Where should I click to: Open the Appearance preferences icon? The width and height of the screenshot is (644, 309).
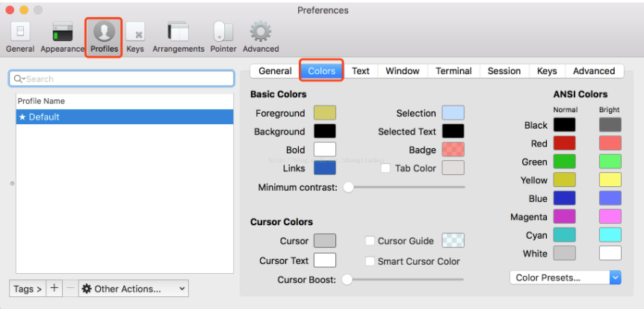point(62,33)
